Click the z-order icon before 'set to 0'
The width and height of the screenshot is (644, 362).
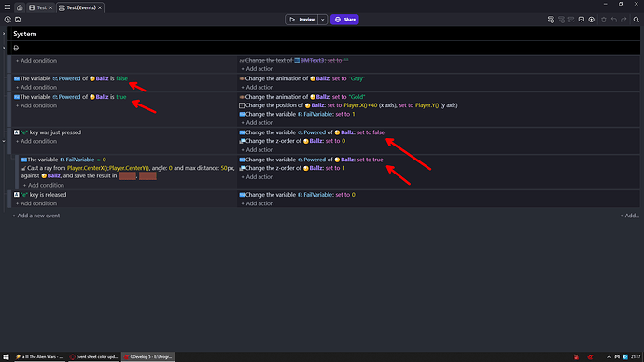pos(242,141)
